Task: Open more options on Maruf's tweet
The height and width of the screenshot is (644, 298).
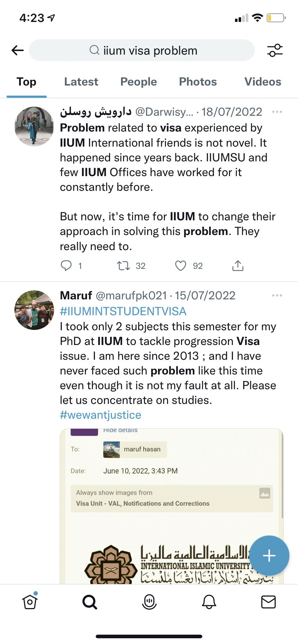Action: 277,295
